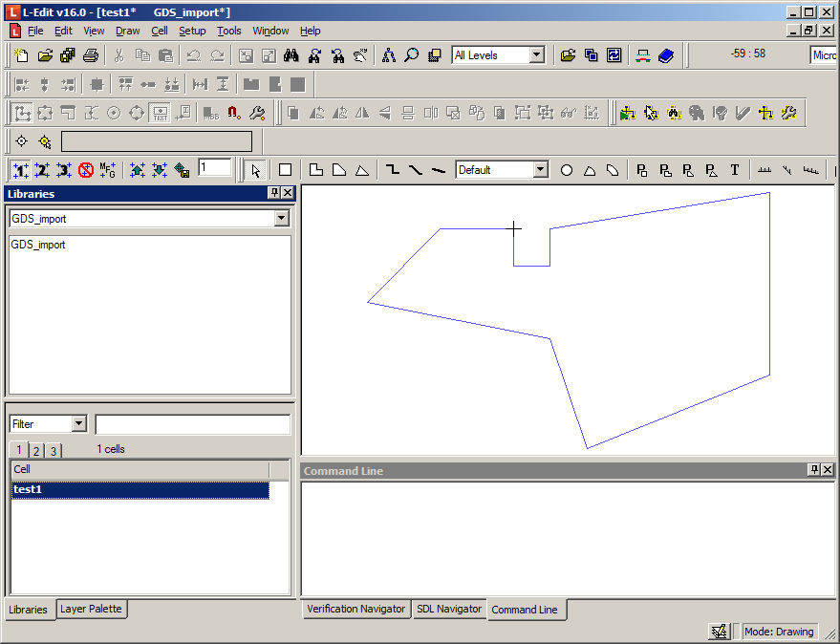Image resolution: width=840 pixels, height=644 pixels.
Task: Toggle mouse grid snapping mode 2
Action: point(42,170)
